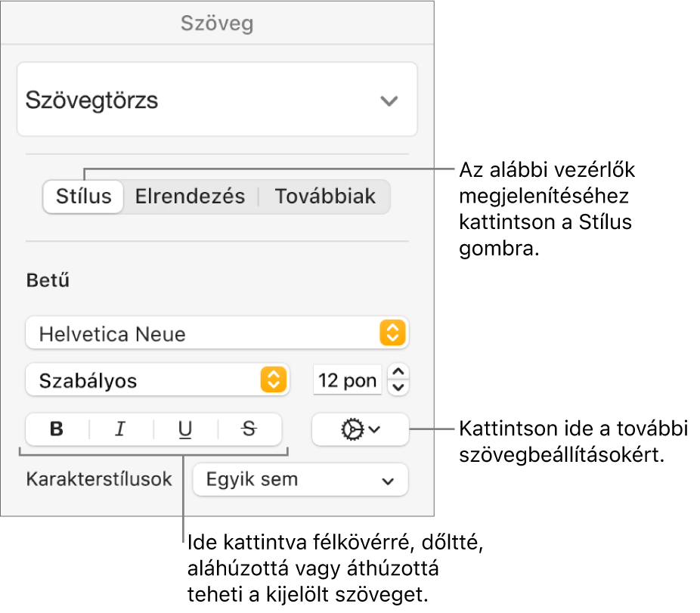The image size is (700, 613).
Task: Switch to the Továbbiak tab
Action: (325, 197)
